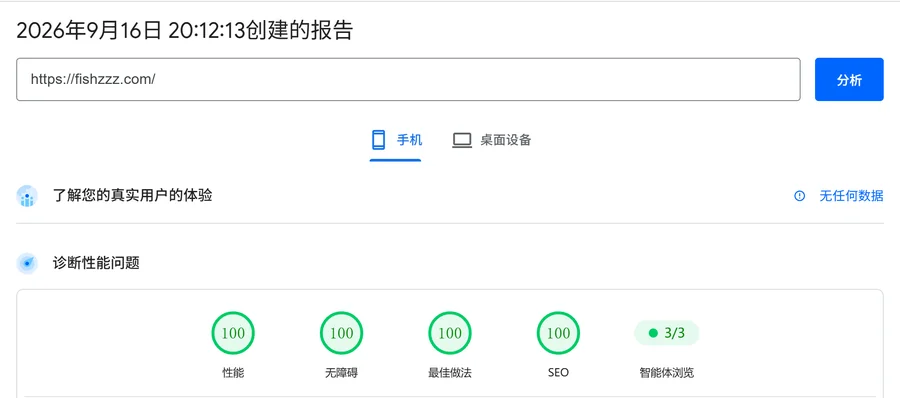Open the 无任何数据 link

[851, 196]
